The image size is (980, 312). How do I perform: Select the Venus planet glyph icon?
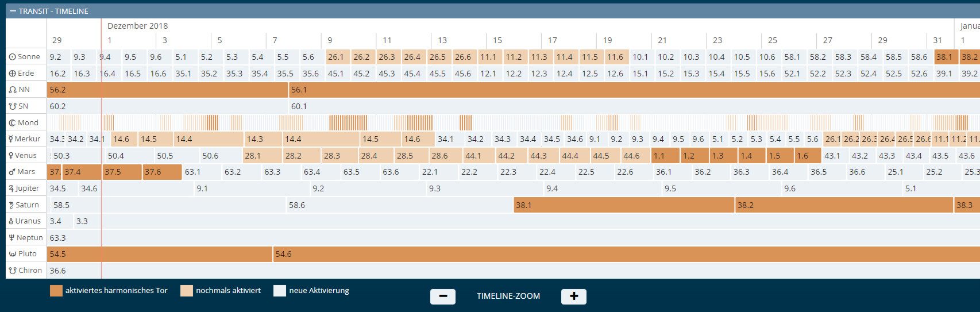tap(11, 156)
